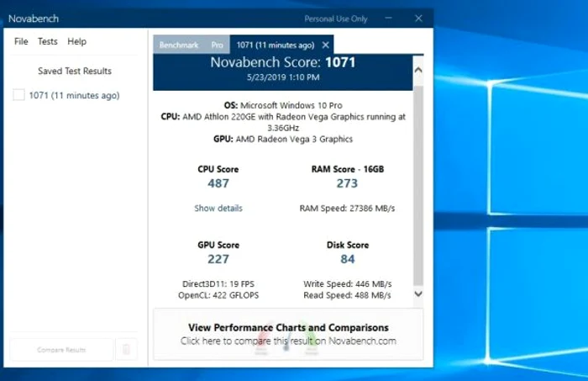
Task: Click the Novabench Score: 1071 header
Action: 283,62
